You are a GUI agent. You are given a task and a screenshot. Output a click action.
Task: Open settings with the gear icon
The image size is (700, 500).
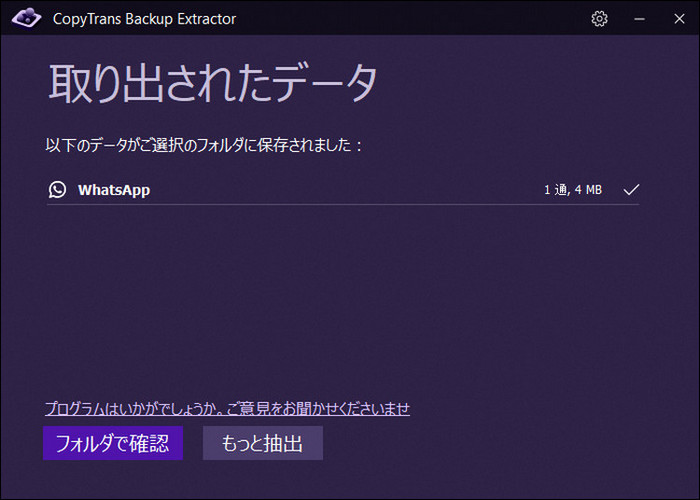[x=599, y=19]
